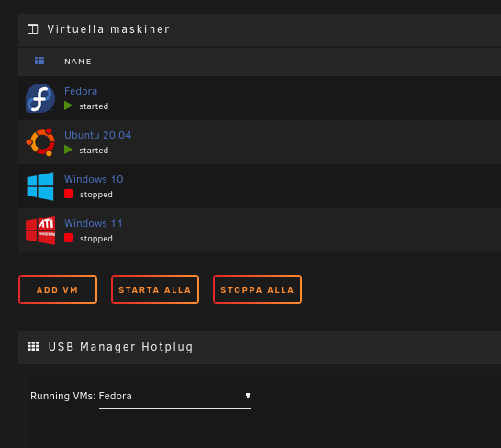Screen dimensions: 501x448
Task: Click the USB Manager Hotplug grid icon
Action: click(x=33, y=346)
